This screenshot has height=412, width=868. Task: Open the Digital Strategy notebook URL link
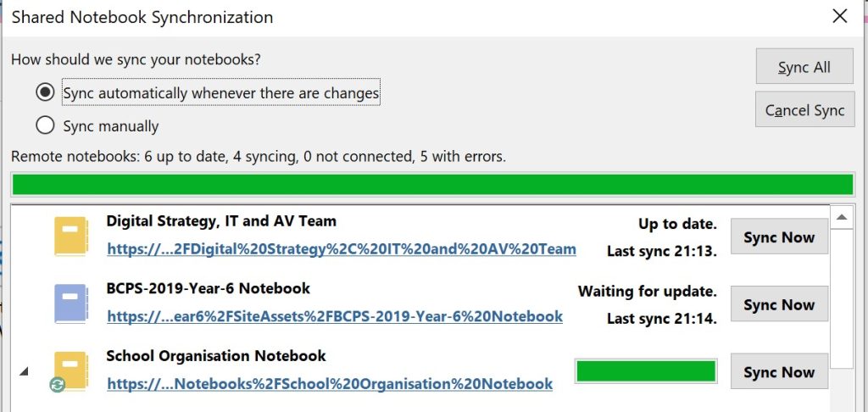(x=342, y=249)
